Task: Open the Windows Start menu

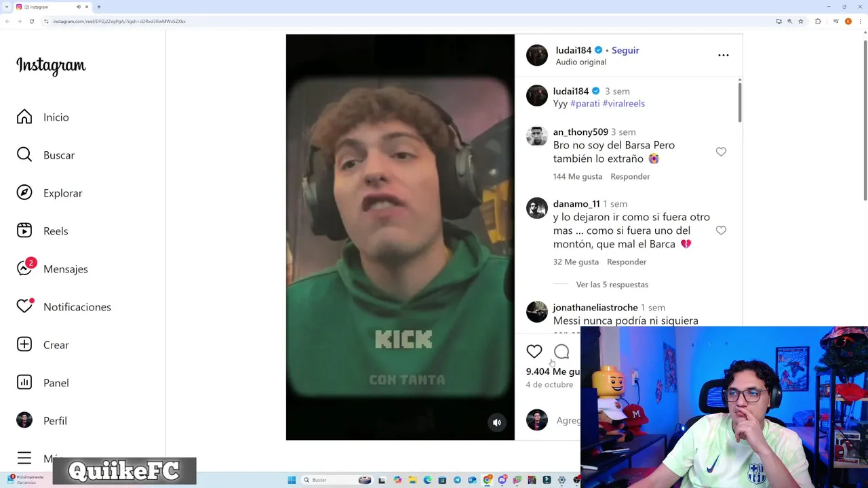Action: click(x=292, y=480)
